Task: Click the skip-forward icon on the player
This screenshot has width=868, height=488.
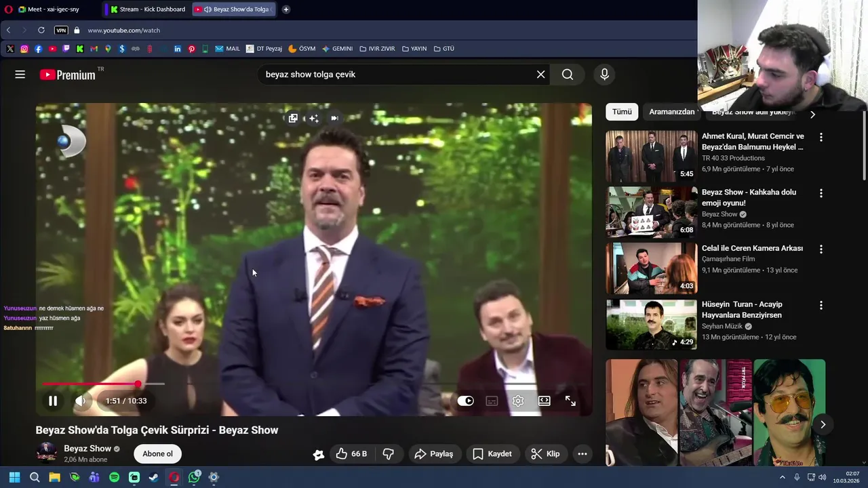Action: tap(334, 118)
